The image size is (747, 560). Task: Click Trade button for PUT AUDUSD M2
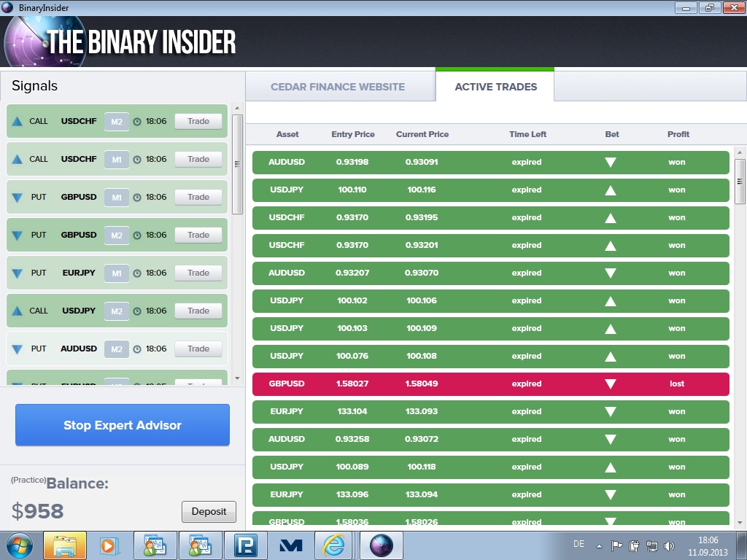198,349
